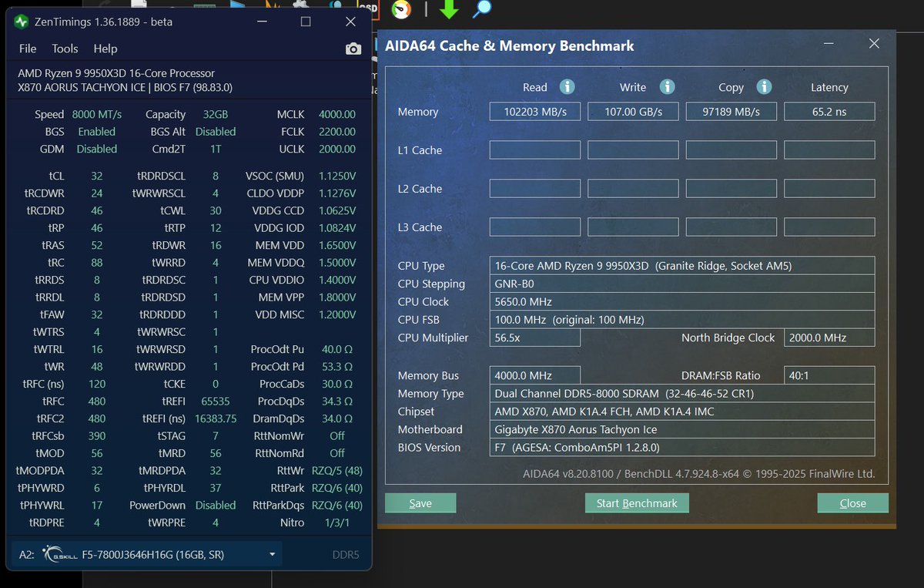Click Start Benchmark in AIDA64
This screenshot has height=588, width=924.
pyautogui.click(x=637, y=503)
